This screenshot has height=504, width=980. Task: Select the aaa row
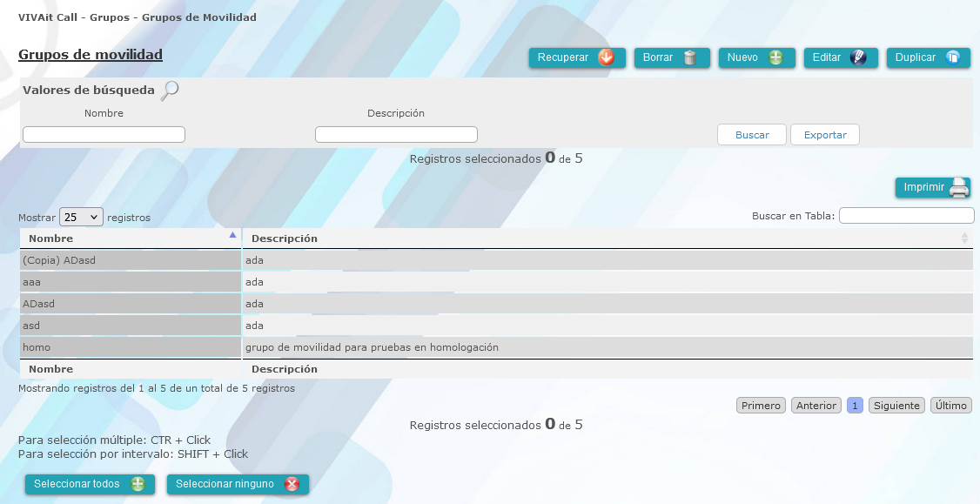coord(496,282)
